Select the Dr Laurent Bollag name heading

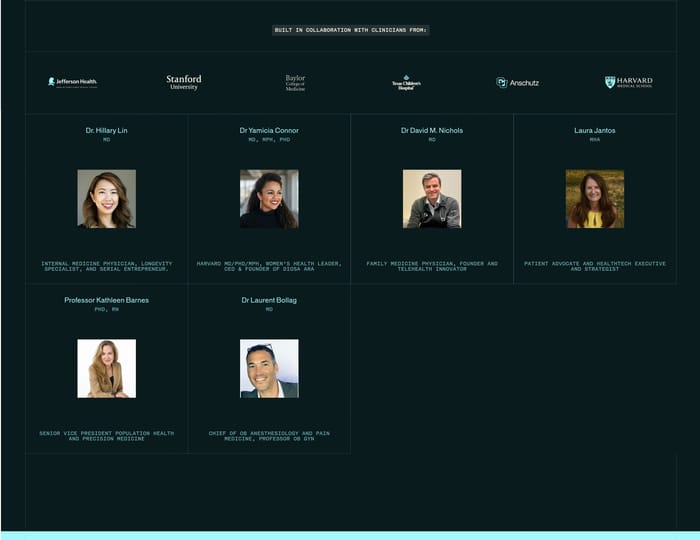coord(269,300)
